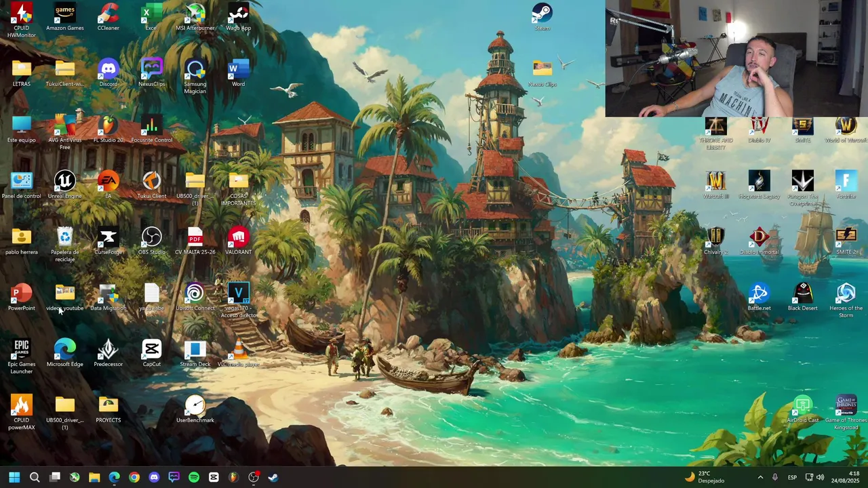Select the Excel desktop shortcut

(151, 18)
